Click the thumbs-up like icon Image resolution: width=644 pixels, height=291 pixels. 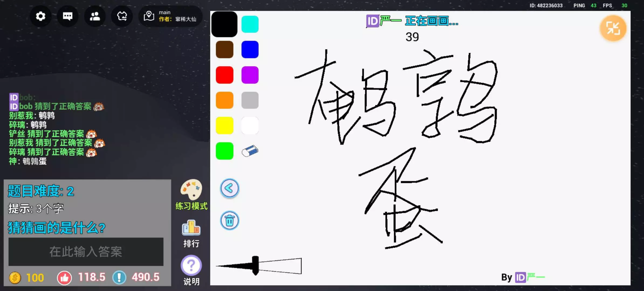[64, 278]
